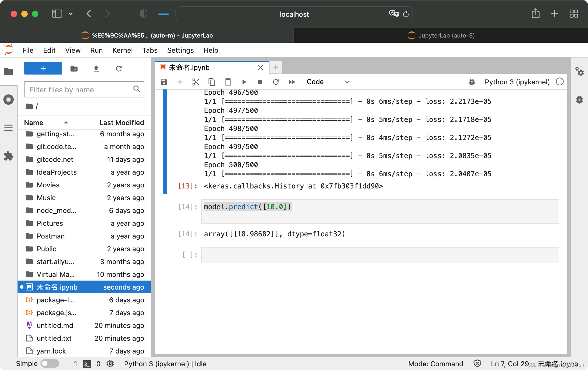Paste cell from clipboard

coord(228,82)
